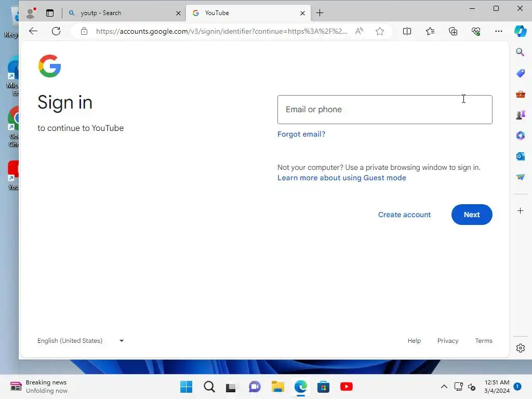532x399 pixels.
Task: Activate the Read aloud icon
Action: pos(359,31)
